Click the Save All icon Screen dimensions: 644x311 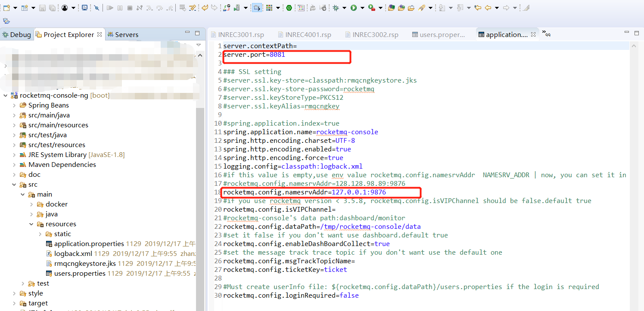point(52,8)
